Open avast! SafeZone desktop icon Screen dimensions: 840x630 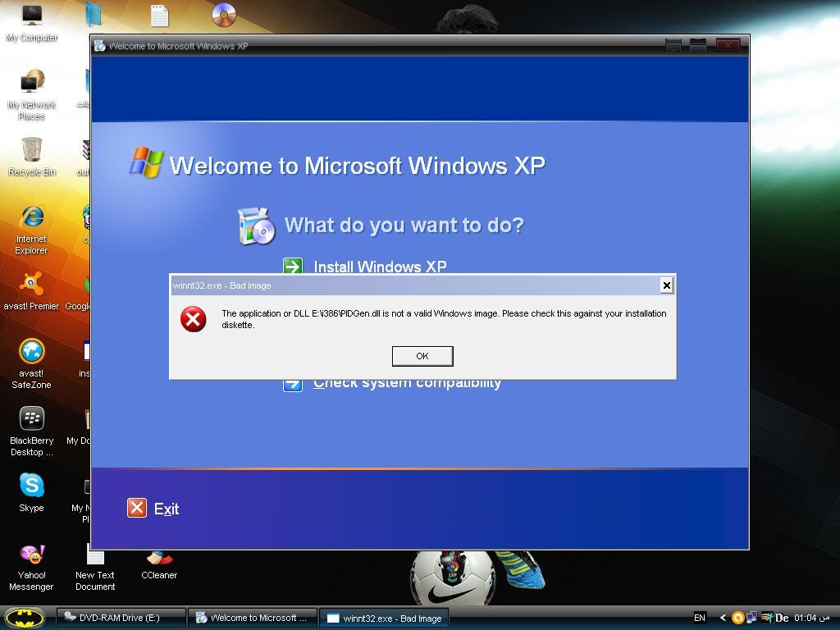click(32, 363)
